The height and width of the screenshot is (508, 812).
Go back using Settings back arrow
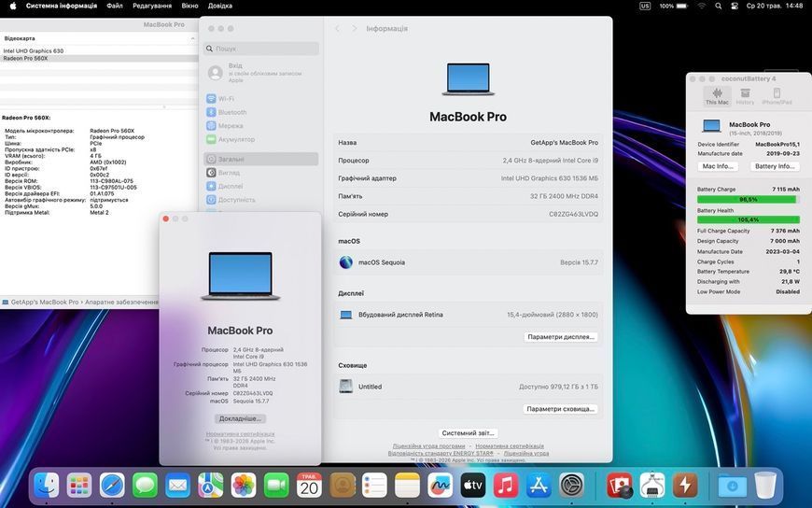[x=337, y=29]
